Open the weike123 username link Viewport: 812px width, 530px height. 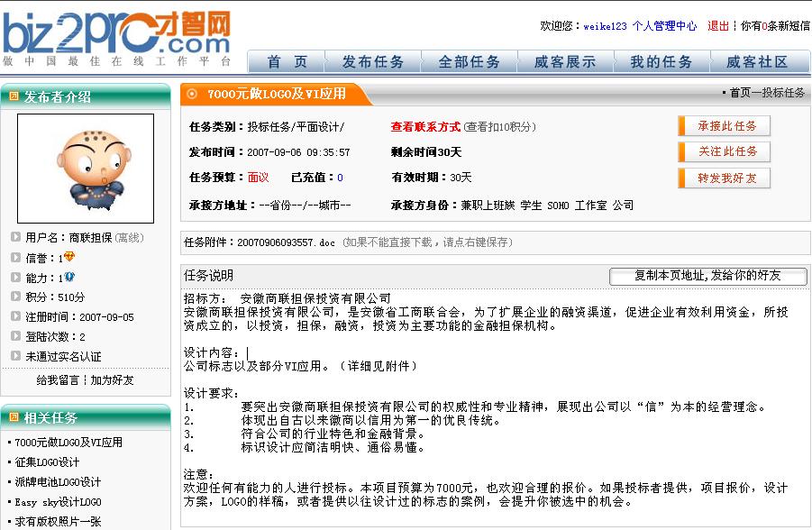[605, 26]
